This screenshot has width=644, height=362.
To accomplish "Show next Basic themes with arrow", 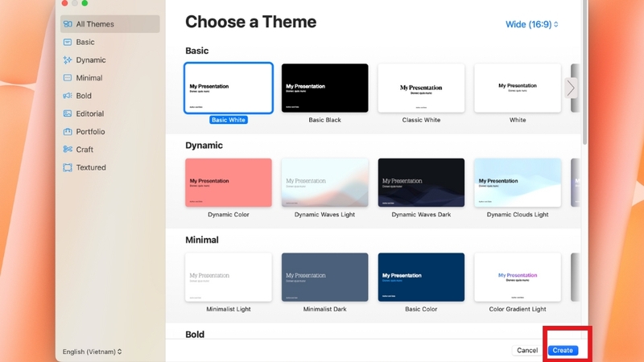I will [x=571, y=88].
